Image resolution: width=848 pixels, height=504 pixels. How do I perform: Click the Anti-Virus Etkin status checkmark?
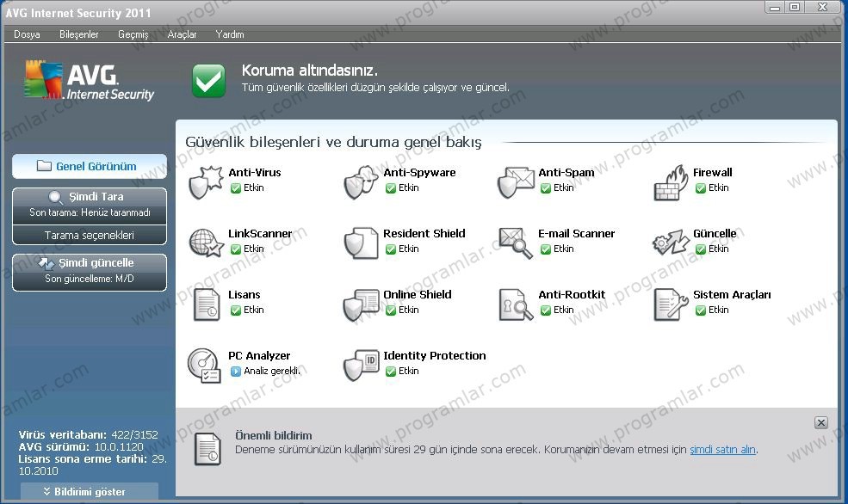236,188
